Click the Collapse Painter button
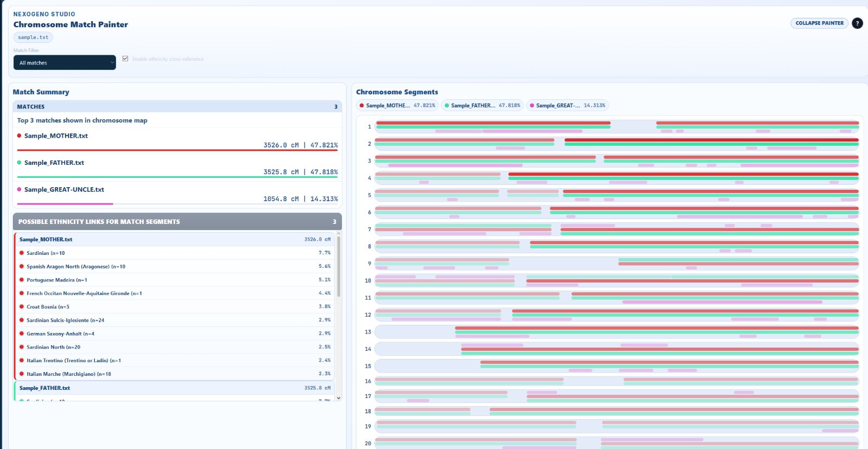Viewport: 868px width, 449px height. coord(819,23)
